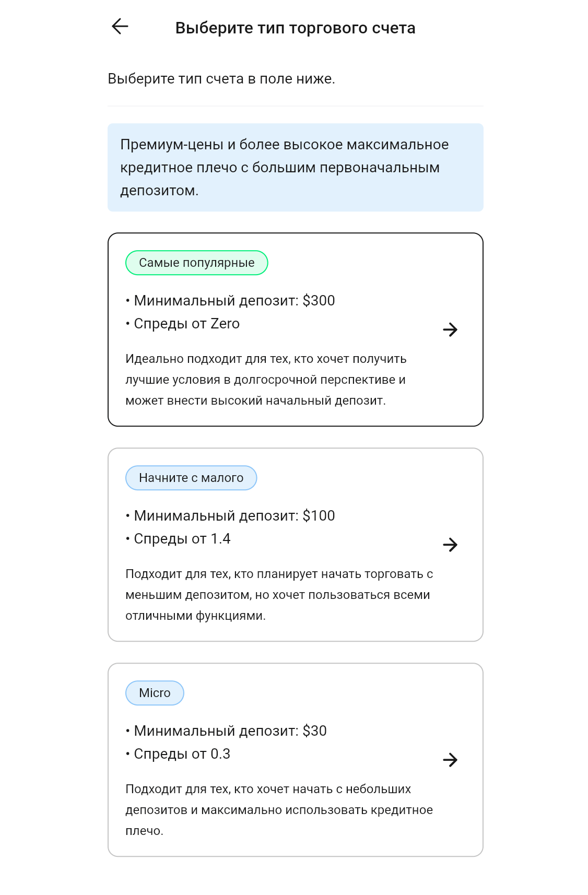Click the 'Самые популярные' green badge

196,263
